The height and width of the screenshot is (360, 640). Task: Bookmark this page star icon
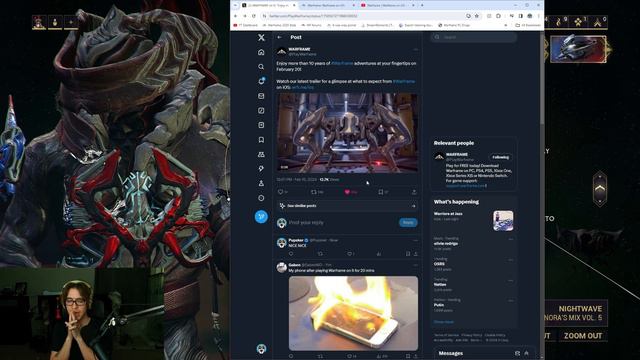(x=476, y=16)
